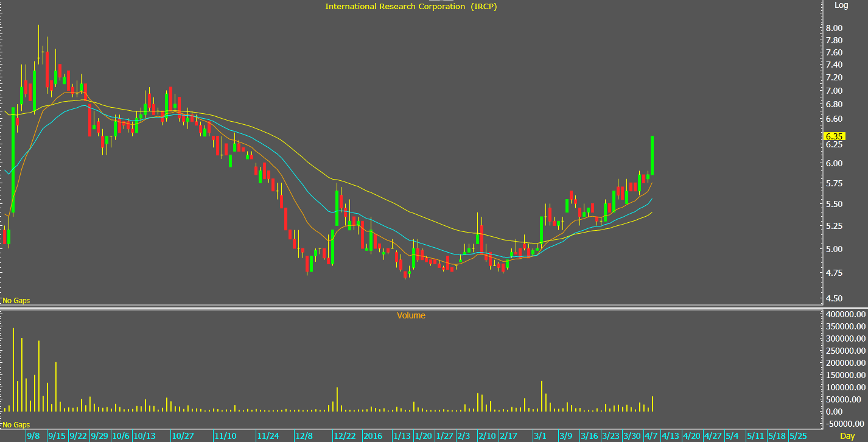Select the latest tall green candle near 6.35
Screen dimensions: 868x442
point(653,155)
